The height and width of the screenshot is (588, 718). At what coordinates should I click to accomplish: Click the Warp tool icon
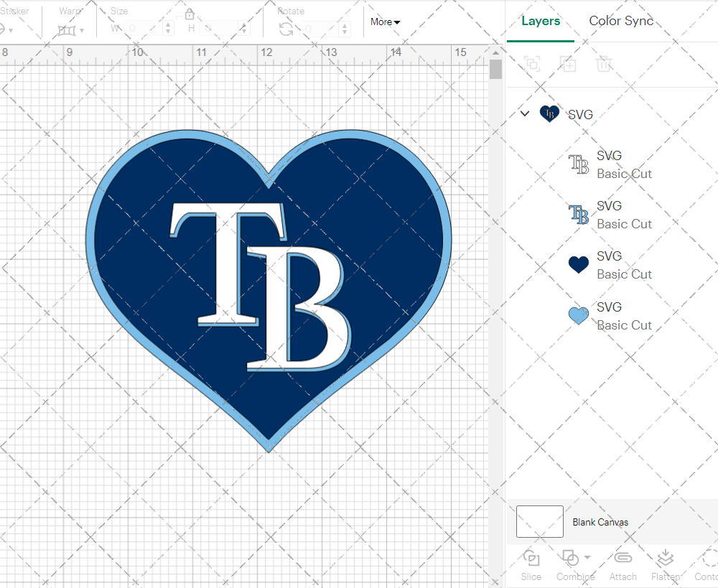pyautogui.click(x=67, y=29)
